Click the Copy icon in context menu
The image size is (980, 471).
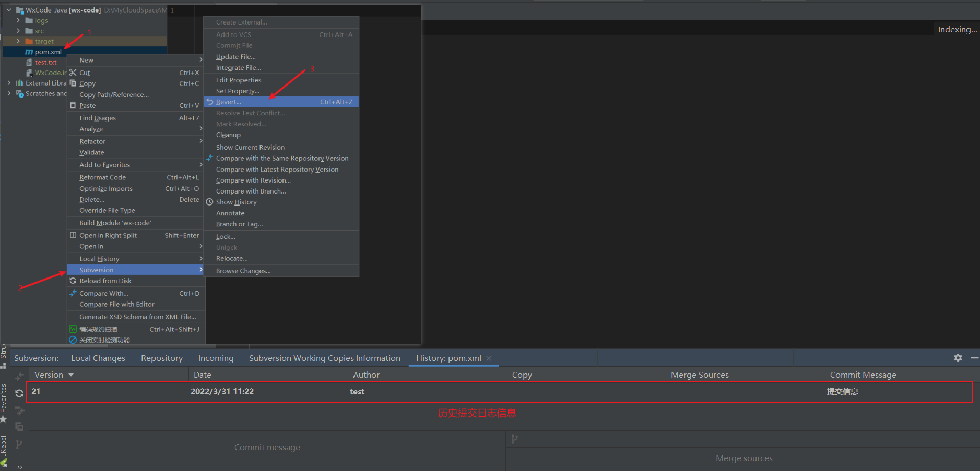(x=73, y=83)
